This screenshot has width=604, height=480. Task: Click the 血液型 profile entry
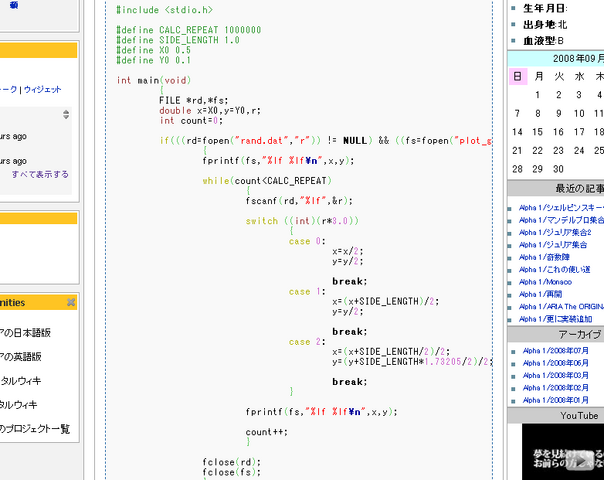click(543, 40)
